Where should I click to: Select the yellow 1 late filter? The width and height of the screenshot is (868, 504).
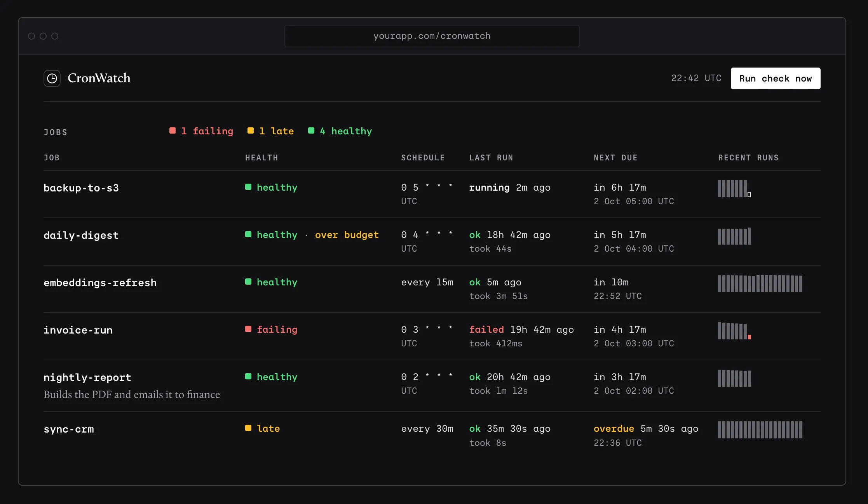click(x=271, y=131)
